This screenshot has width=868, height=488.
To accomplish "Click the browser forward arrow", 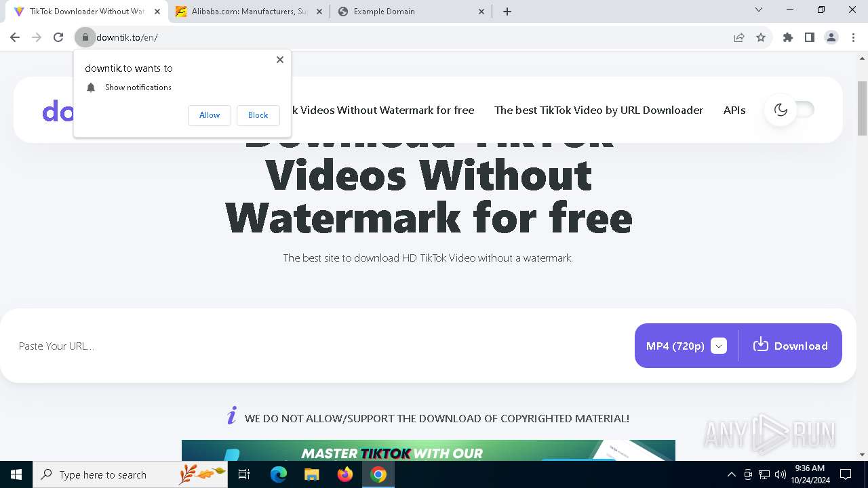I will [x=37, y=37].
